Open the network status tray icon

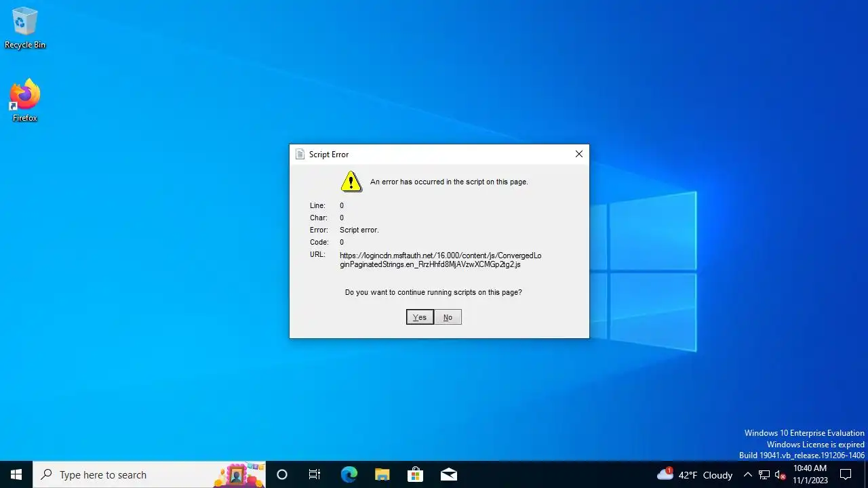pos(764,474)
